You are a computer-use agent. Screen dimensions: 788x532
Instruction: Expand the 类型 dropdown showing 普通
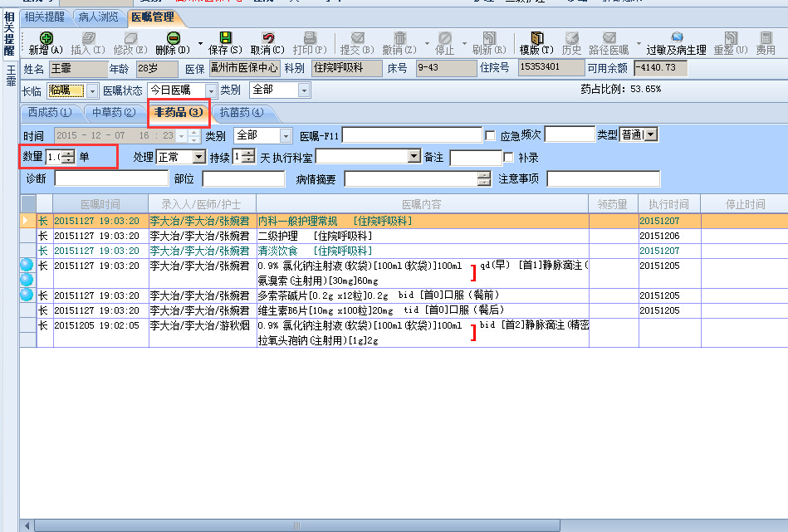(x=651, y=134)
